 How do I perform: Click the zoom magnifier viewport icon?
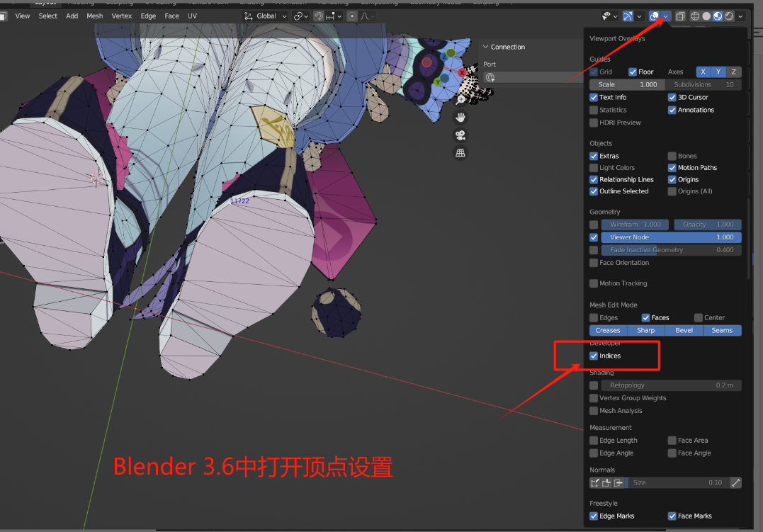pyautogui.click(x=460, y=101)
